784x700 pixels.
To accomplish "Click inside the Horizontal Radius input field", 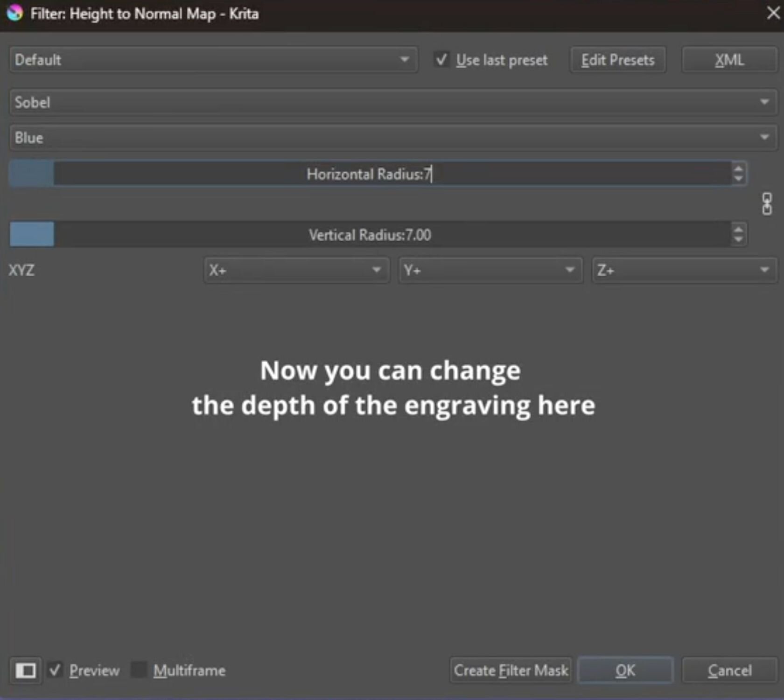I will tap(369, 174).
